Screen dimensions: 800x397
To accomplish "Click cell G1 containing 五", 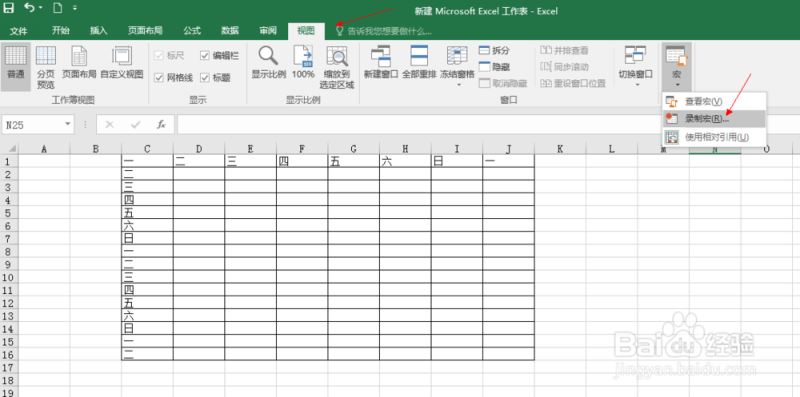I will point(354,161).
